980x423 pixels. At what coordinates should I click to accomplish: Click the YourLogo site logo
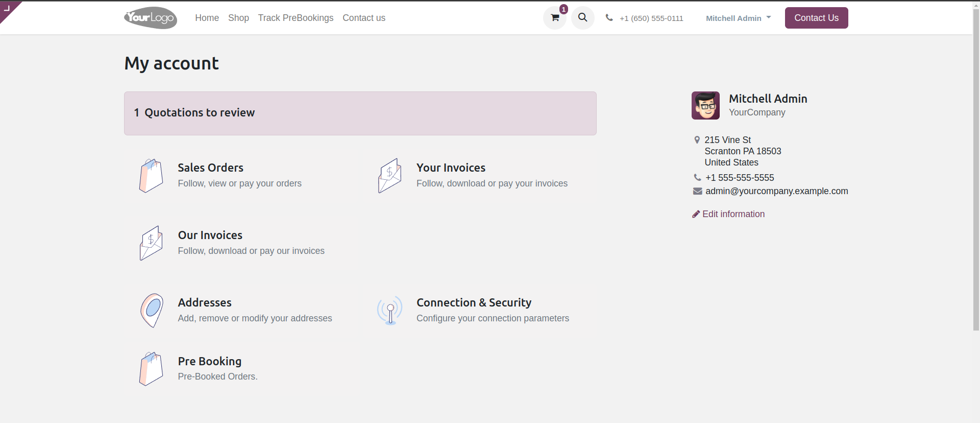(x=151, y=18)
